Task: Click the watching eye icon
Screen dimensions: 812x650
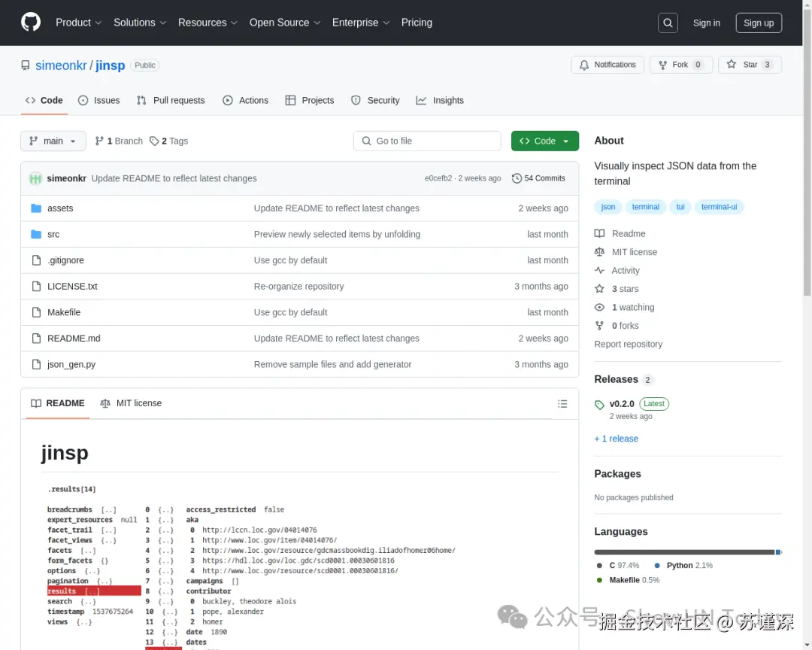Action: 599,308
